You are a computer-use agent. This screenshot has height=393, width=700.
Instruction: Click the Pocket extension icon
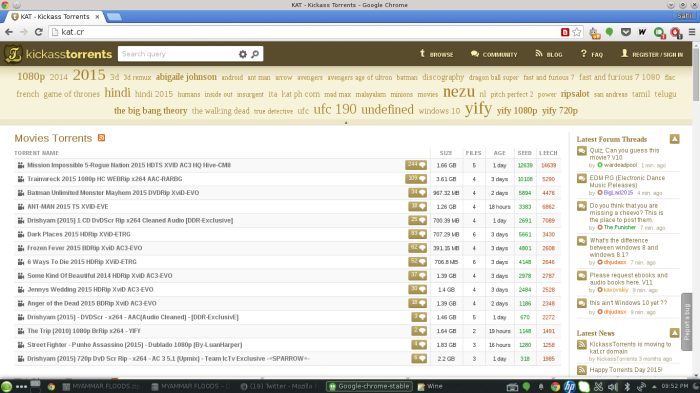(x=626, y=32)
